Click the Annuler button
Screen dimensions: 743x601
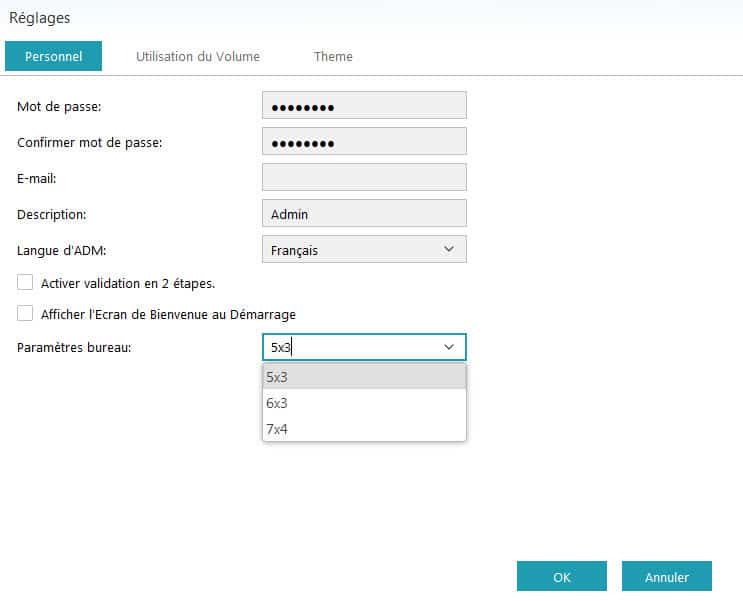click(x=667, y=577)
